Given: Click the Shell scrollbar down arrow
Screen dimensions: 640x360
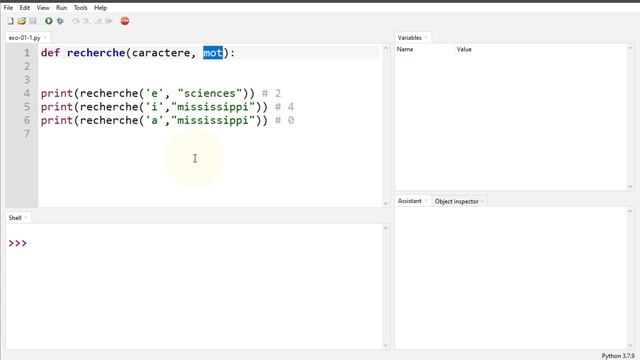Looking at the screenshot, I should 386,346.
